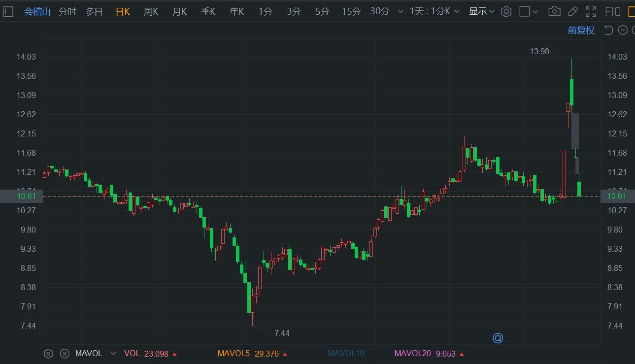Viewport: 635px width, 364px height.
Task: Remove the MAVOL indicator with X icon
Action: pyautogui.click(x=64, y=353)
